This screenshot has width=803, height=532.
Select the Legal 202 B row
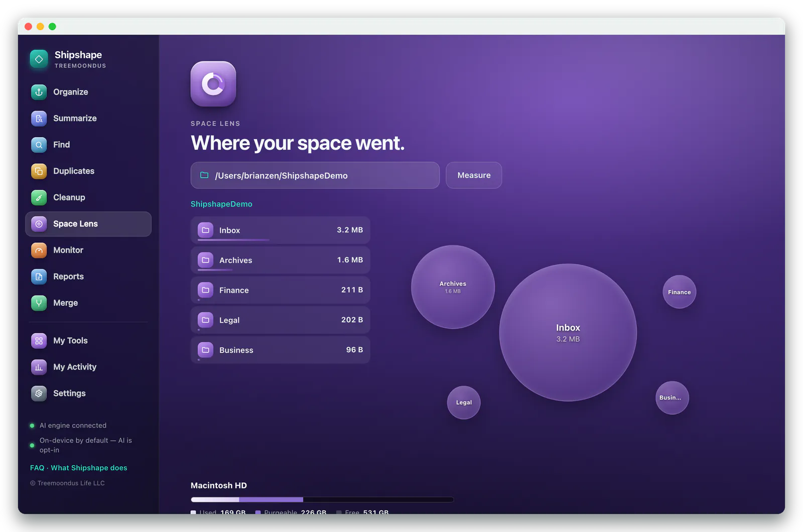click(281, 320)
